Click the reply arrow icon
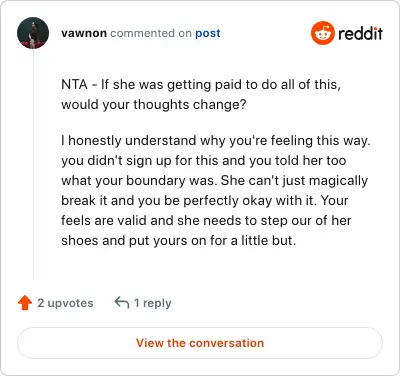This screenshot has height=376, width=400. pyautogui.click(x=122, y=303)
